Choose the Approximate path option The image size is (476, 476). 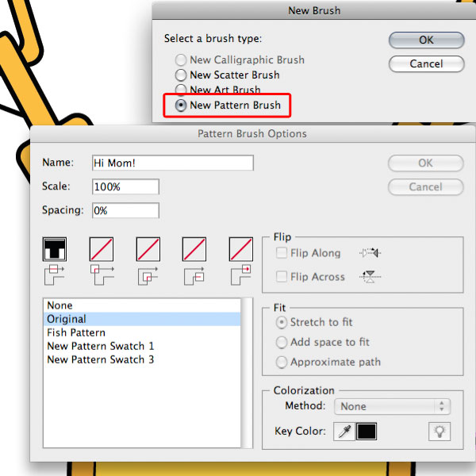pos(282,362)
